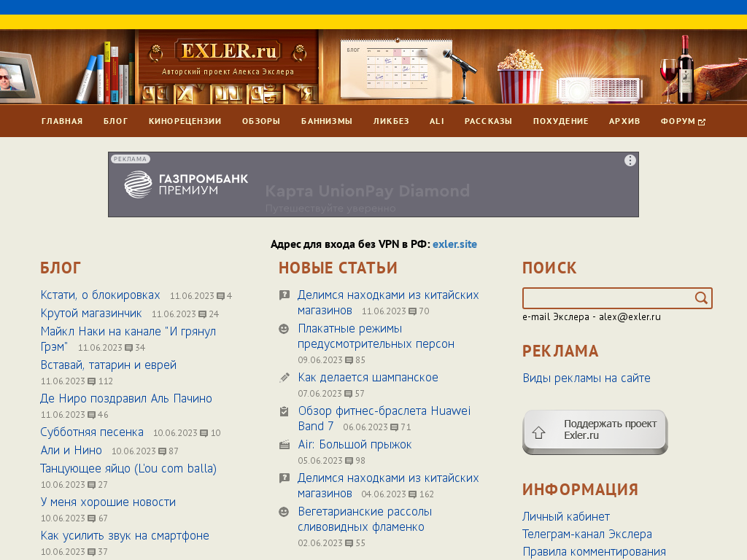Click the blog calendar picture in header

(395, 68)
